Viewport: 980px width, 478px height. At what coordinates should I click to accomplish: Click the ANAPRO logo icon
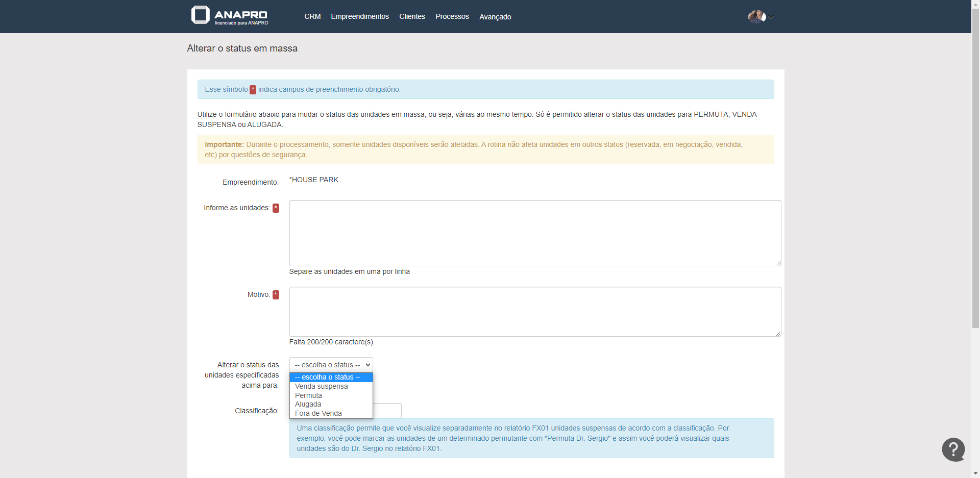pos(200,15)
